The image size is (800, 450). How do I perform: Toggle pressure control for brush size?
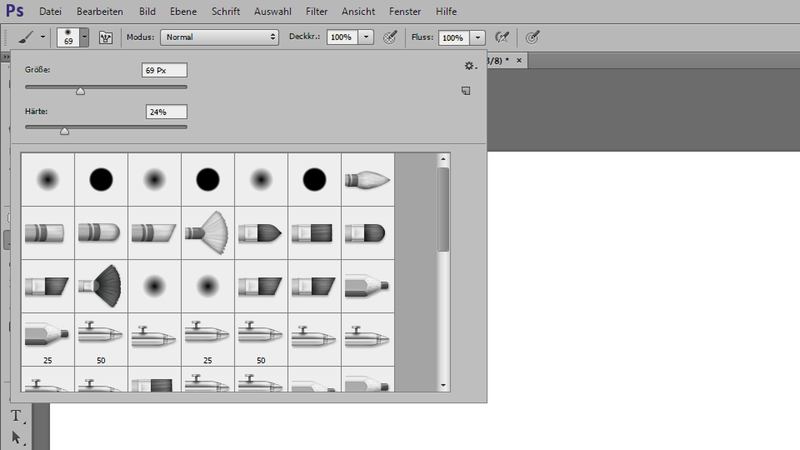(x=534, y=37)
